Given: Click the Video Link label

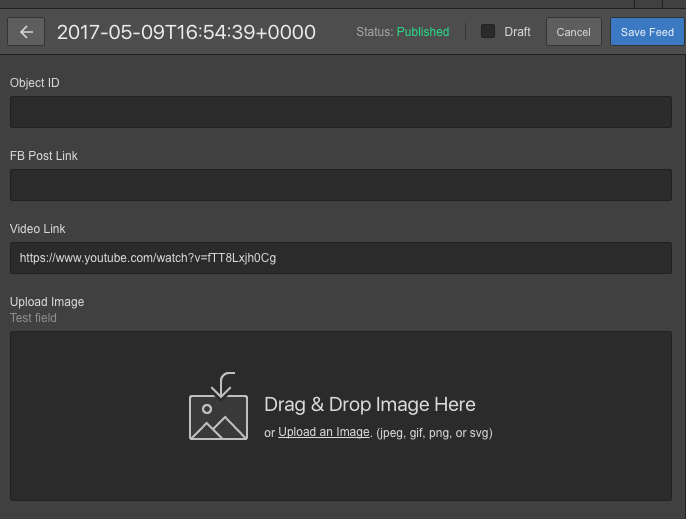Looking at the screenshot, I should point(38,229).
